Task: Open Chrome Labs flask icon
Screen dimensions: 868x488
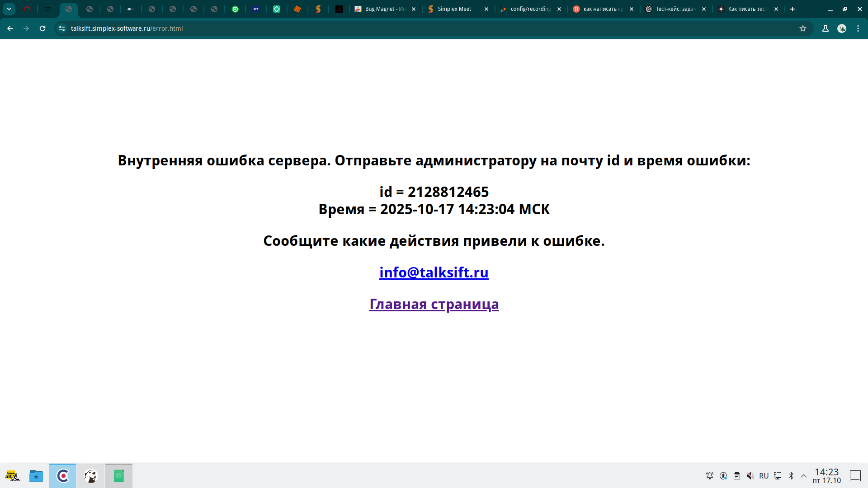Action: pyautogui.click(x=826, y=28)
